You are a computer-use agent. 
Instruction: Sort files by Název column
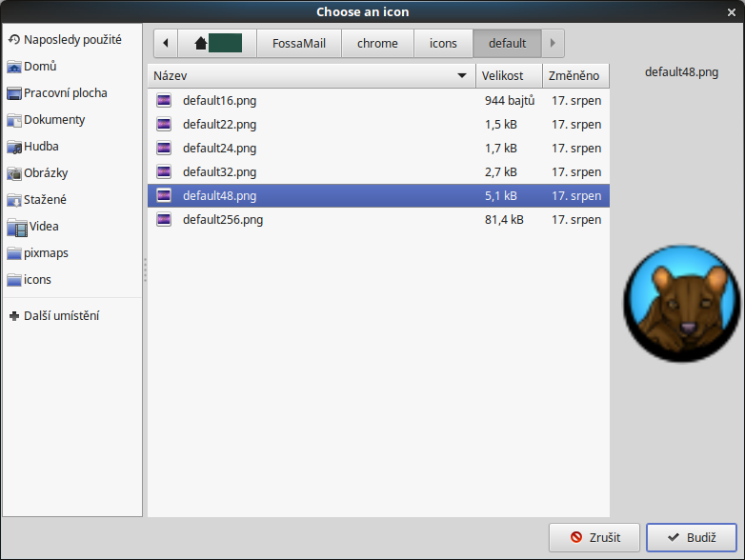(312, 75)
